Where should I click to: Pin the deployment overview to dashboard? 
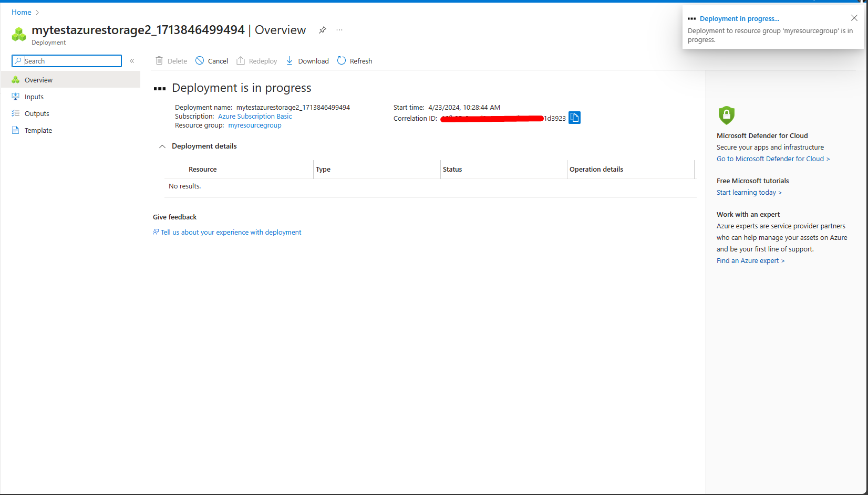[x=322, y=30]
